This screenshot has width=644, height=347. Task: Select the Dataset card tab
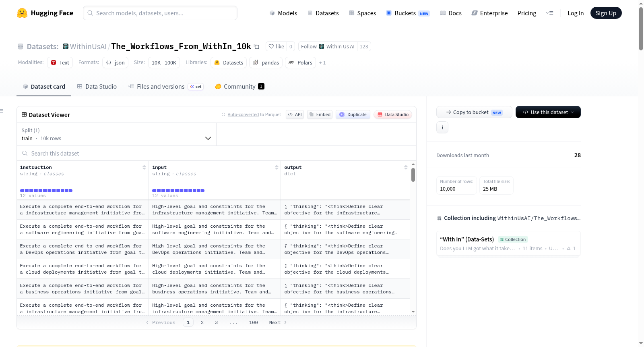pos(44,86)
